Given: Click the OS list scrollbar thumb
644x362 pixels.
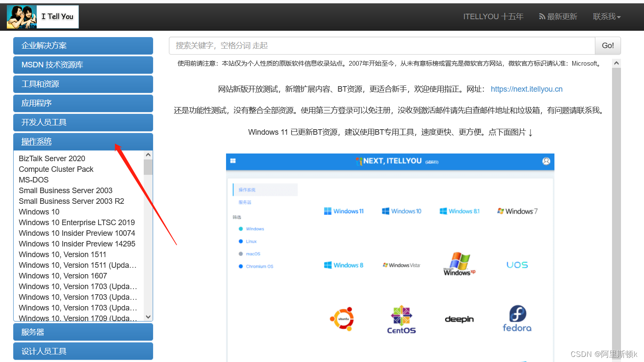Looking at the screenshot, I should coord(148,167).
